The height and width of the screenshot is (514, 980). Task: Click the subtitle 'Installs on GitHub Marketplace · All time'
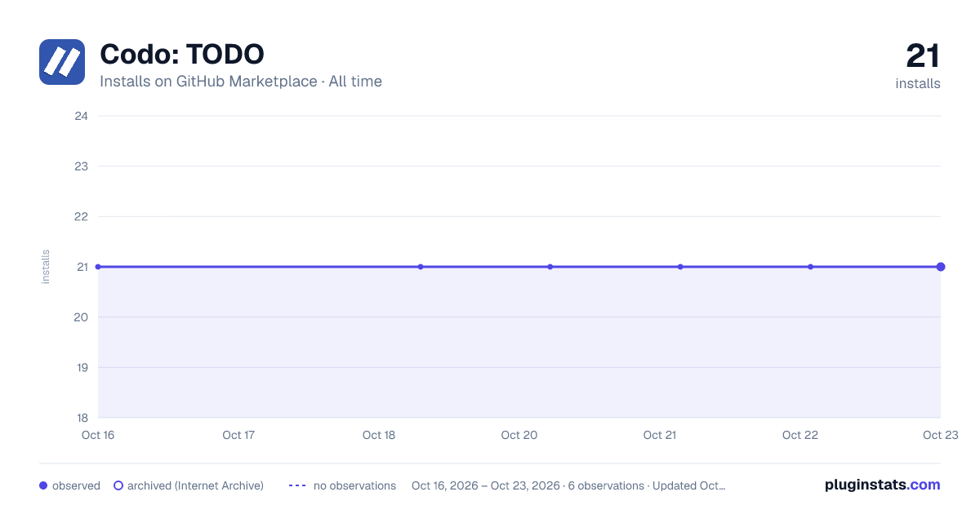(241, 82)
